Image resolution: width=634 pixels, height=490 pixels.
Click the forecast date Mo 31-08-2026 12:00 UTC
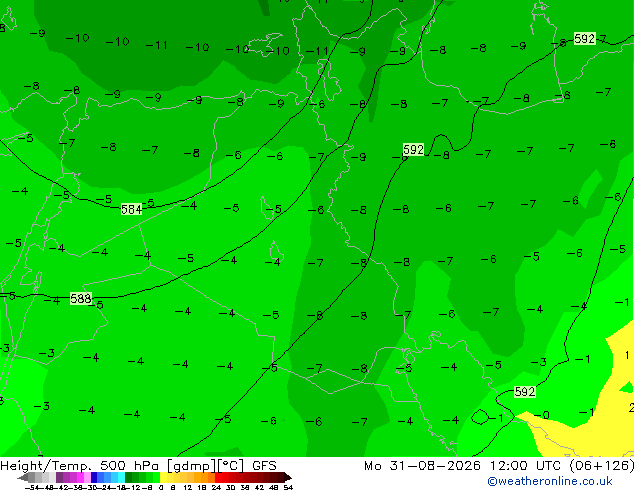tap(465, 465)
